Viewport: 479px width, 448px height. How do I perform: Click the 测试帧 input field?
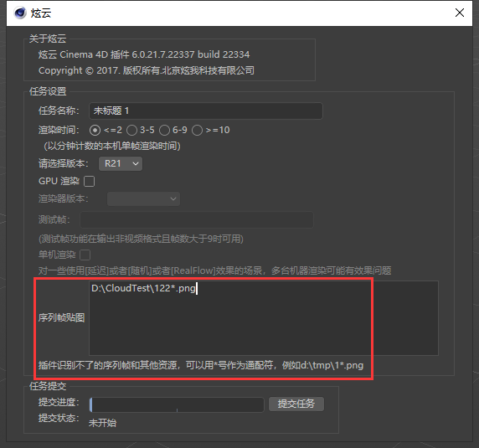click(x=197, y=219)
